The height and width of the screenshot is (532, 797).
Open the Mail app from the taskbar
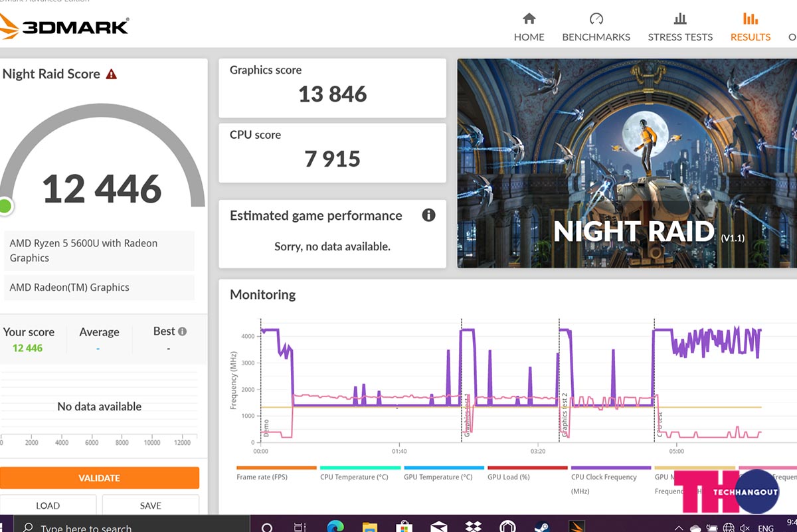coord(439,528)
